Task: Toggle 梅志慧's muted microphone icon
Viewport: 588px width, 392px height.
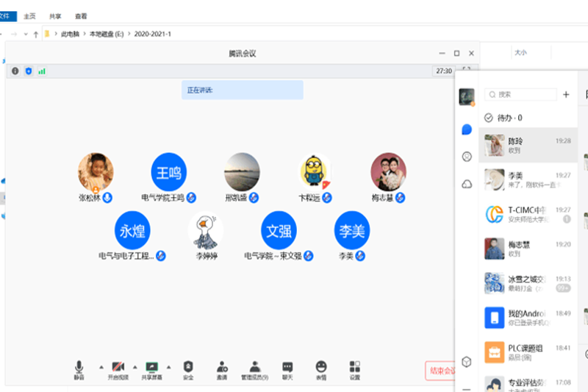Action: click(x=400, y=197)
